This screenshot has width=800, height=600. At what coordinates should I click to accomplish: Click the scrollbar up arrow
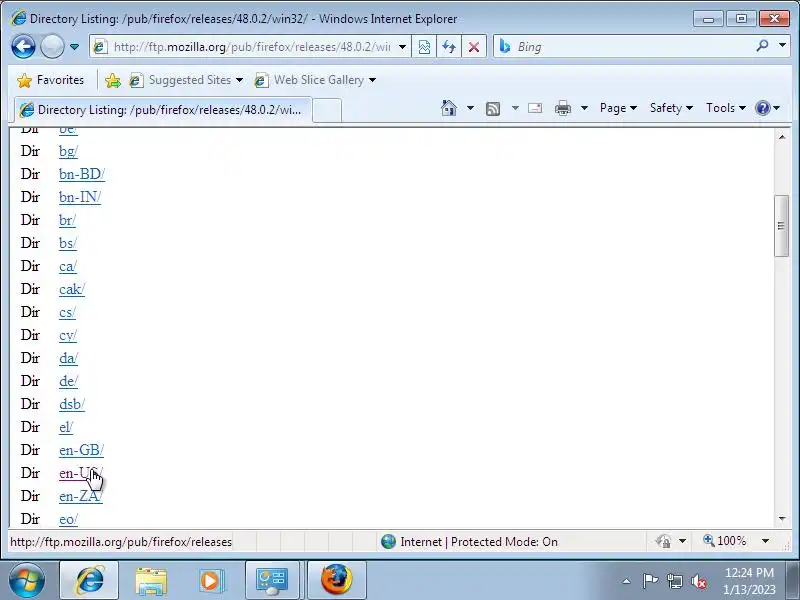pyautogui.click(x=782, y=137)
